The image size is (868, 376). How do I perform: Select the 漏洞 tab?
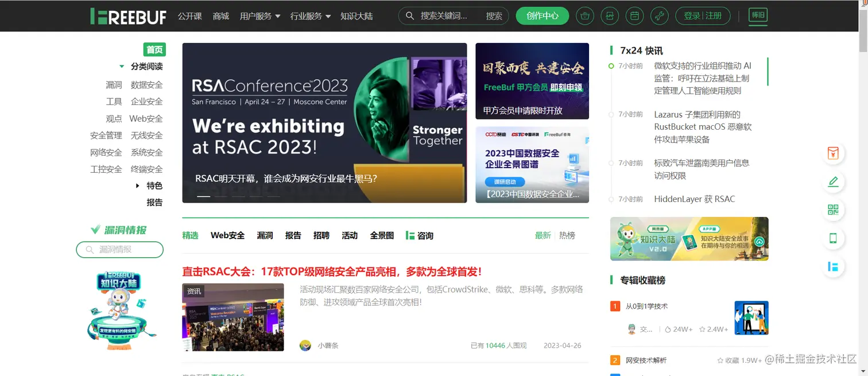point(265,235)
